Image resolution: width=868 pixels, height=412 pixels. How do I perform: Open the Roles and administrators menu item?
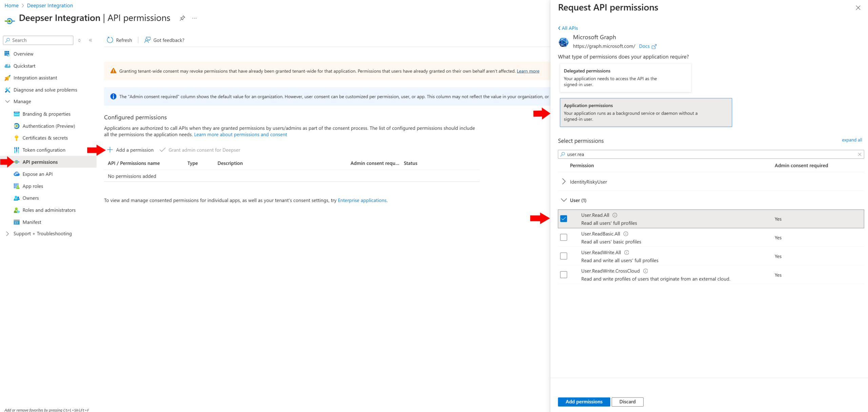(x=48, y=210)
